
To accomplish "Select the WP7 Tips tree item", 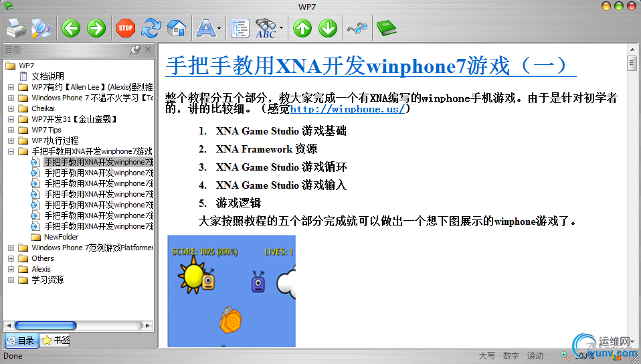I will pos(46,130).
